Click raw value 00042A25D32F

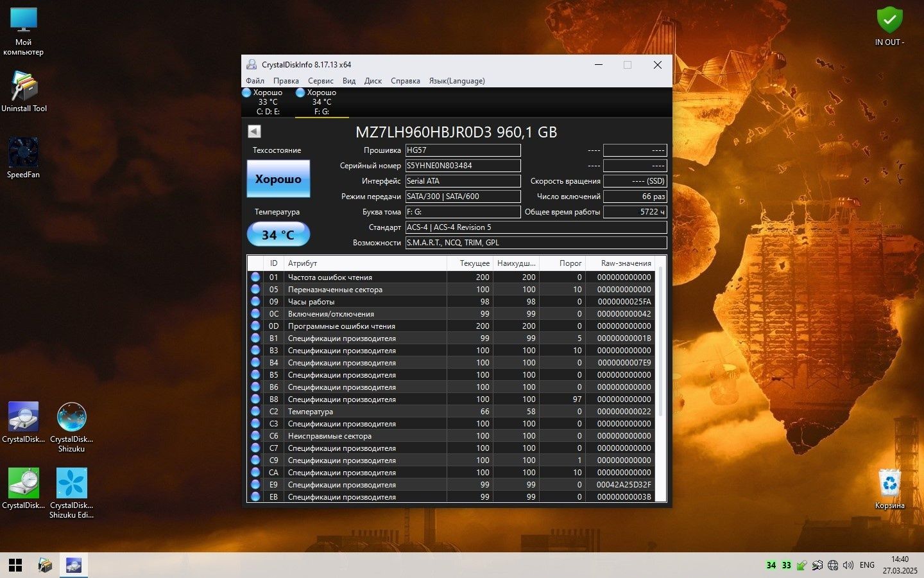[624, 485]
